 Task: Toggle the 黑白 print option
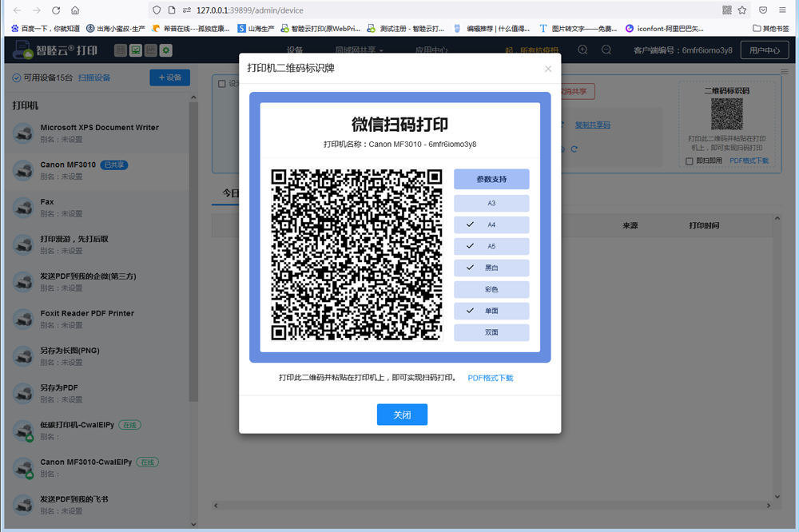(x=491, y=268)
